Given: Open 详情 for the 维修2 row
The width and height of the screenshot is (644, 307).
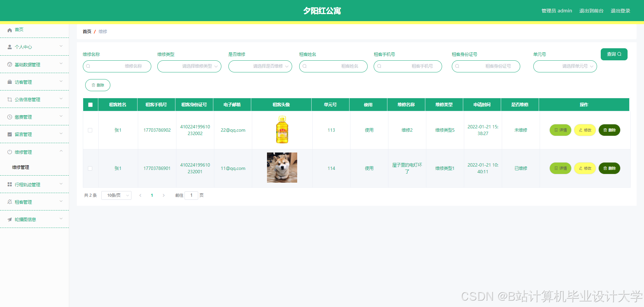Looking at the screenshot, I should [x=560, y=130].
